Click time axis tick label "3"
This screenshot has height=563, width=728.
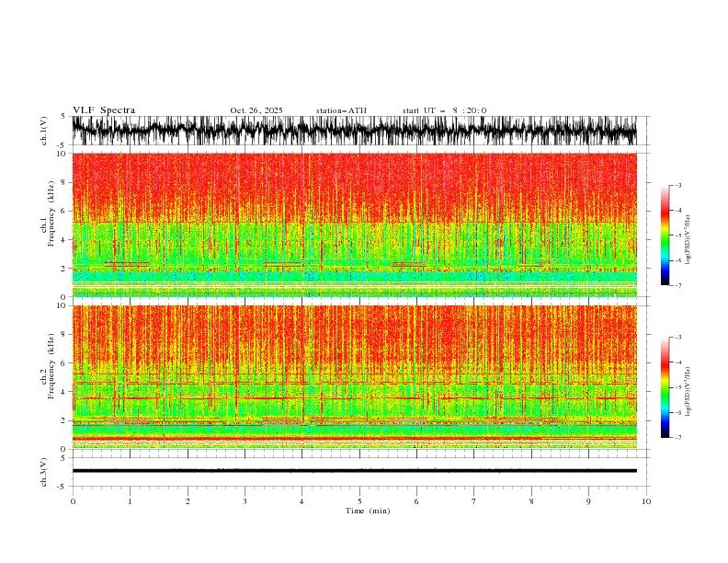point(245,501)
